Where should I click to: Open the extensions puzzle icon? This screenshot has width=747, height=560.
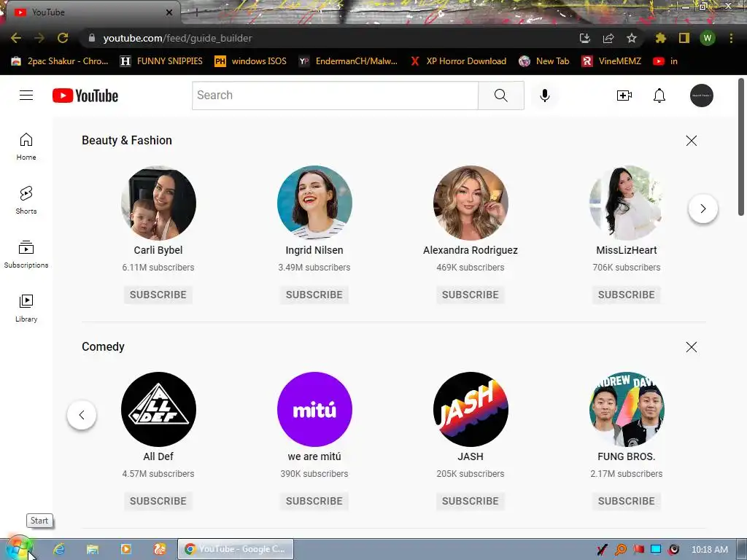pos(660,38)
